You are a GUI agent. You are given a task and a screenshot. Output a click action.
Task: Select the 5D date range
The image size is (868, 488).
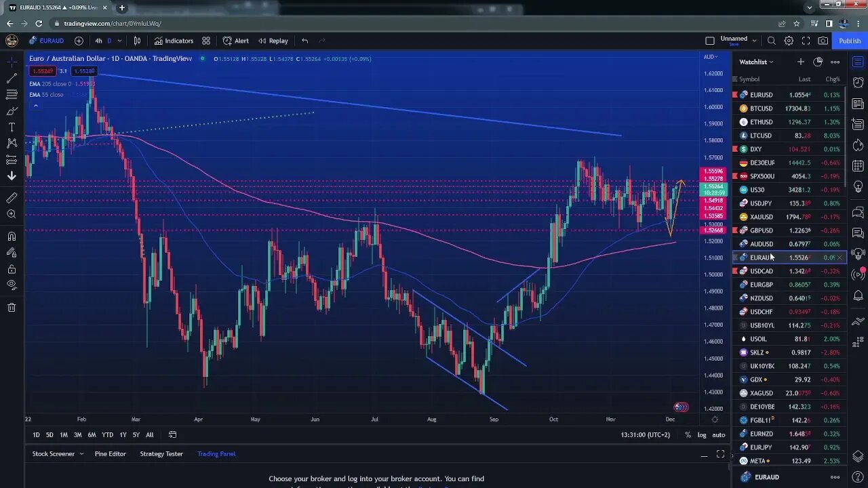pyautogui.click(x=50, y=434)
